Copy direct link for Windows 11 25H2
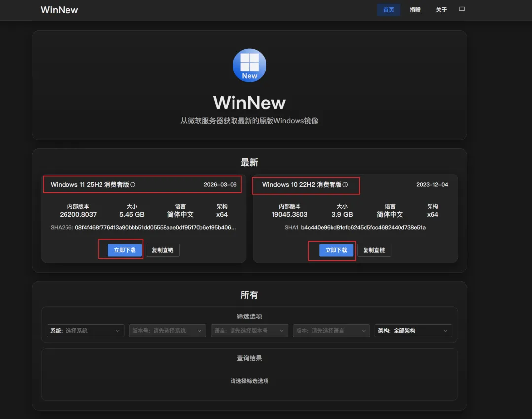The image size is (532, 419). 163,250
